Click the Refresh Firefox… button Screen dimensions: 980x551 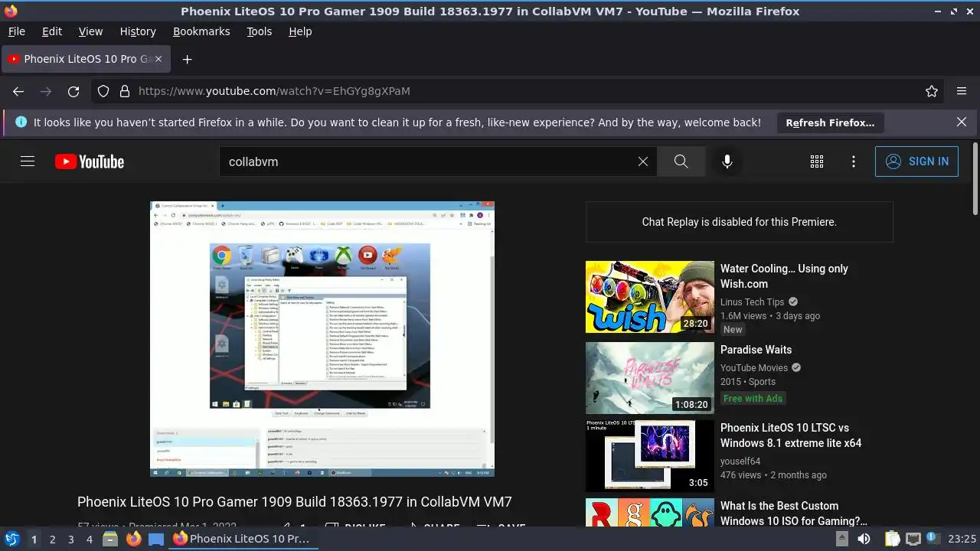coord(830,122)
